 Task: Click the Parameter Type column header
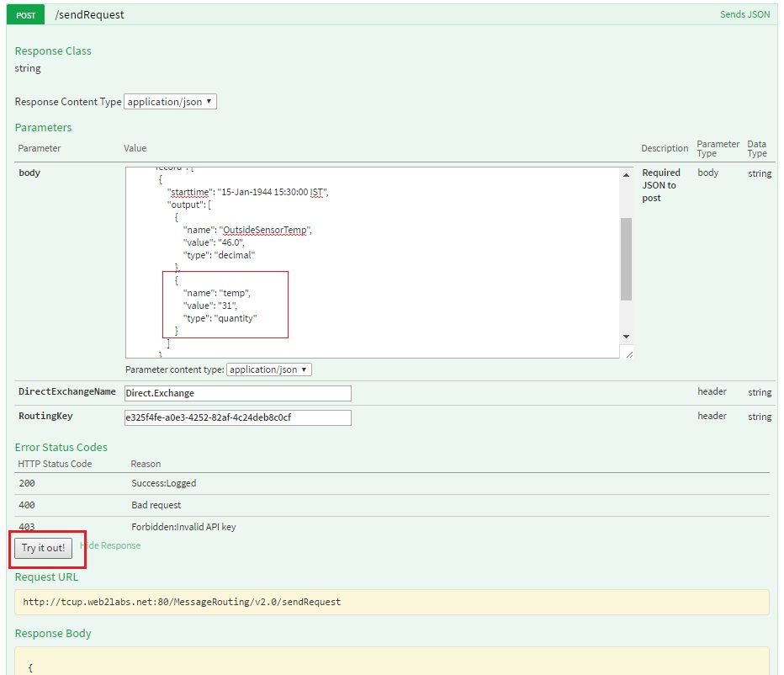[718, 149]
